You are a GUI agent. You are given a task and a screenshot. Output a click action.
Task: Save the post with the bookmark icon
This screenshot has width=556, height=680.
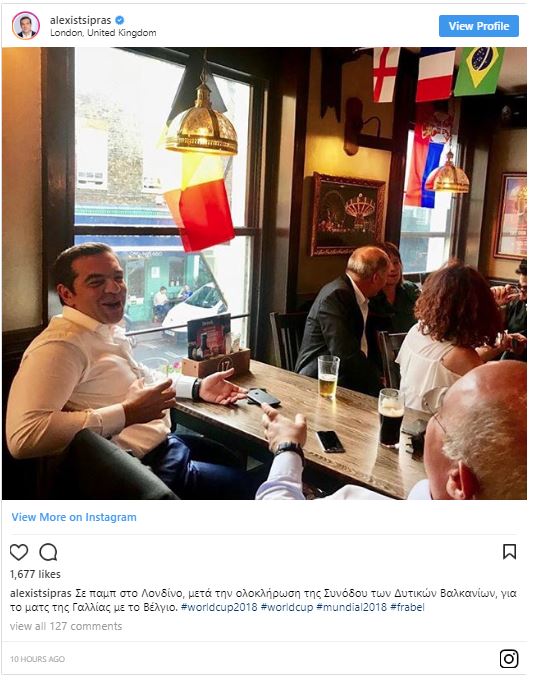(x=509, y=552)
